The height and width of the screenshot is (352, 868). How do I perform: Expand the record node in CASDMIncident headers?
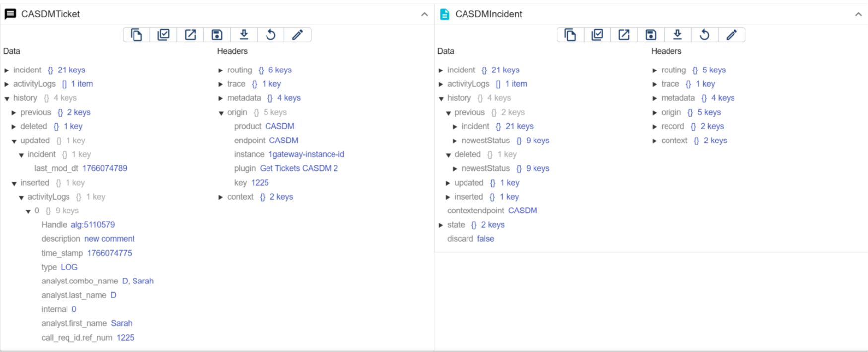pyautogui.click(x=655, y=127)
